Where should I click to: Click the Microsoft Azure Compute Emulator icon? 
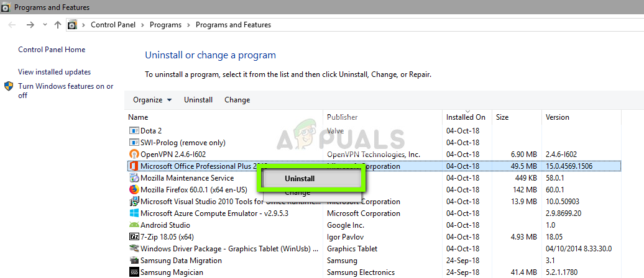tap(134, 213)
